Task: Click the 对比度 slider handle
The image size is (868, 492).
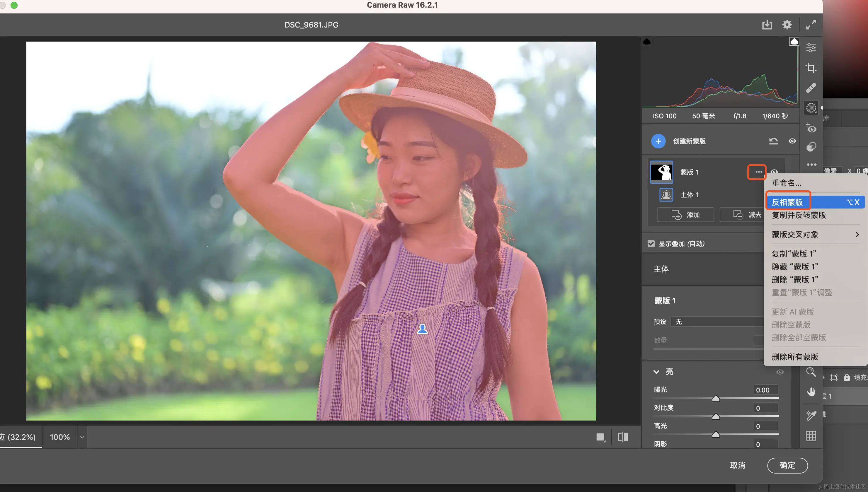Action: [x=716, y=416]
